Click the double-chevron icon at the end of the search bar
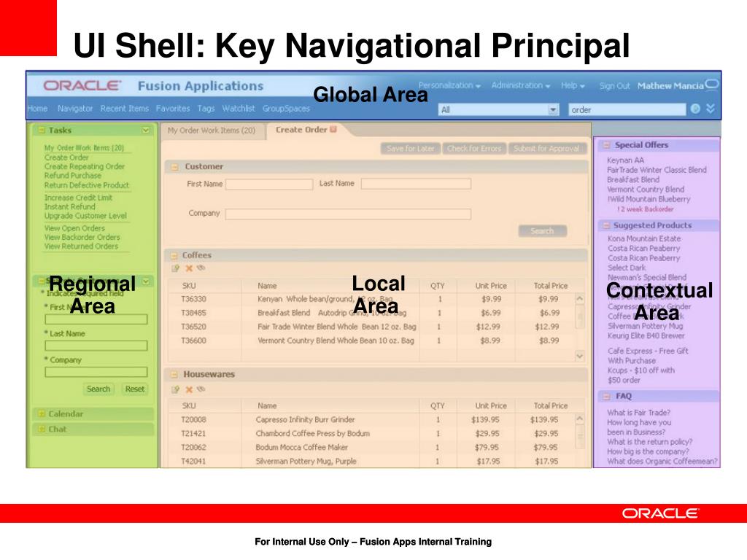747x560 pixels. (x=711, y=109)
